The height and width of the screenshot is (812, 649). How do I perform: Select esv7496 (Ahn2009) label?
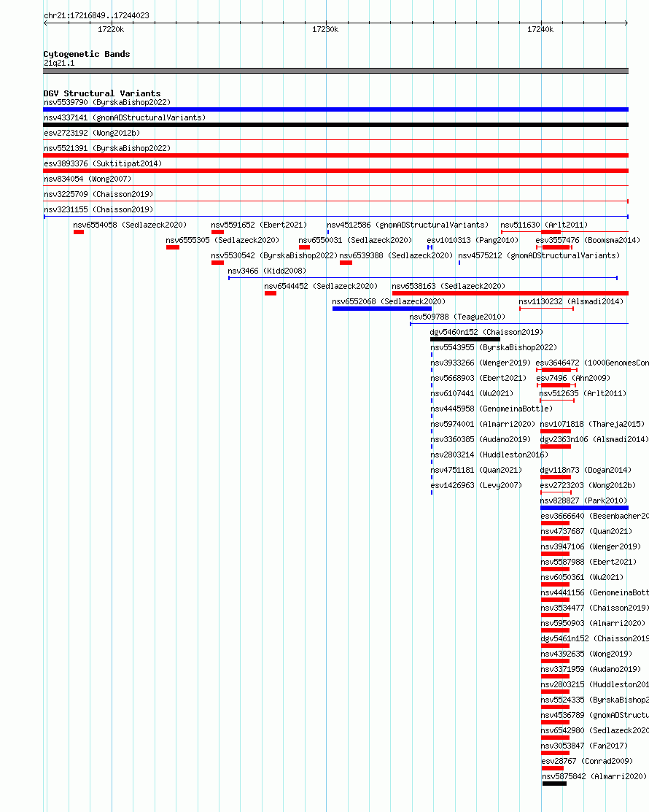(573, 378)
